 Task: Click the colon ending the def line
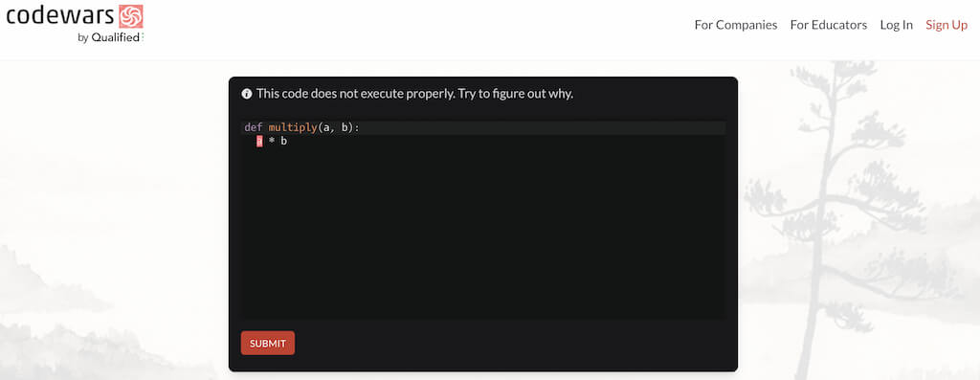(x=356, y=127)
